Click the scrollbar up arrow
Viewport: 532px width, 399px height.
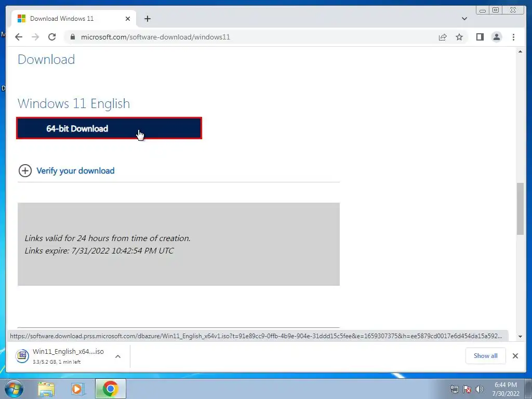[520, 51]
